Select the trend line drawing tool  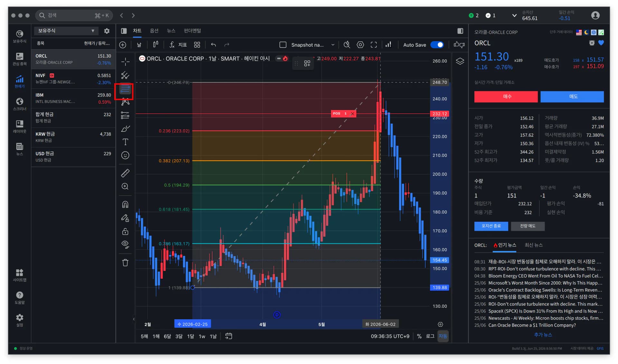pos(125,75)
